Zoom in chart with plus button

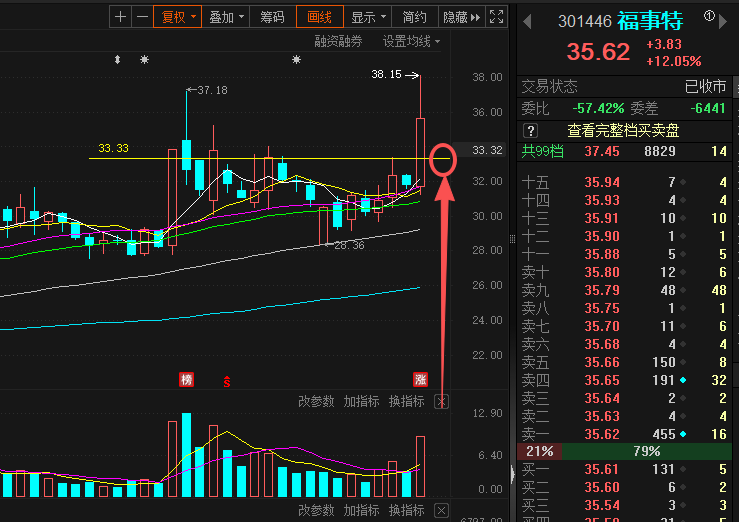coord(120,17)
